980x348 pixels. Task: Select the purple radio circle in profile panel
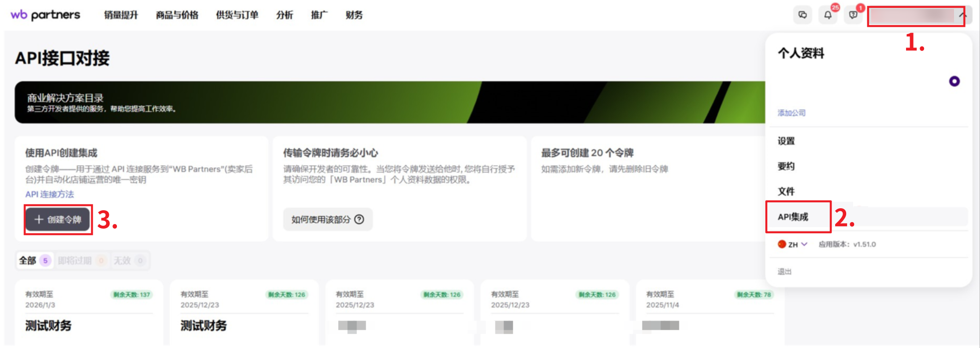(954, 81)
